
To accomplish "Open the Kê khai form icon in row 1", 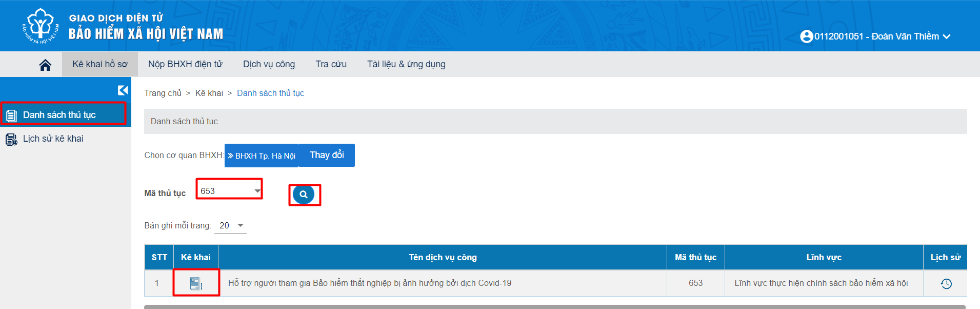I will [x=196, y=283].
